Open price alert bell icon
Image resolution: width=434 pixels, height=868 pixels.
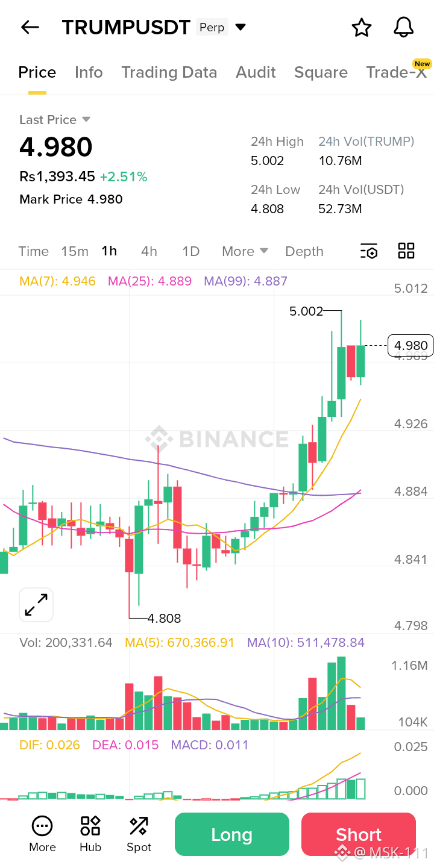pyautogui.click(x=404, y=27)
